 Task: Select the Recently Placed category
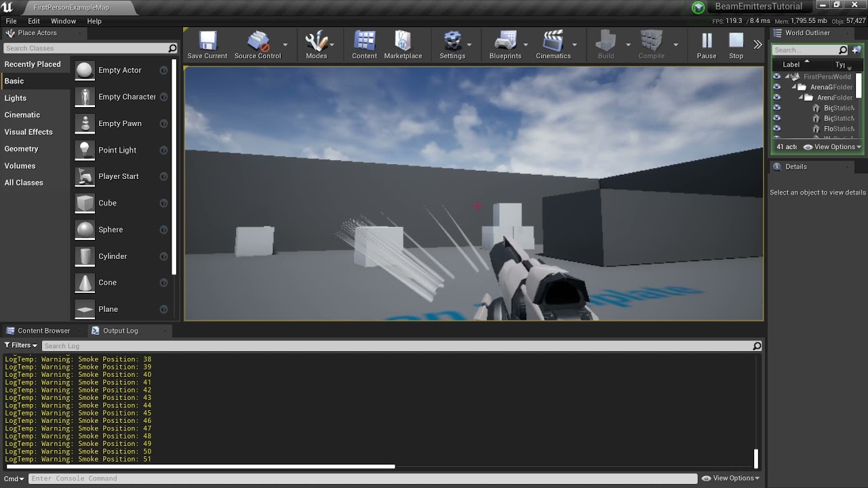coord(33,64)
